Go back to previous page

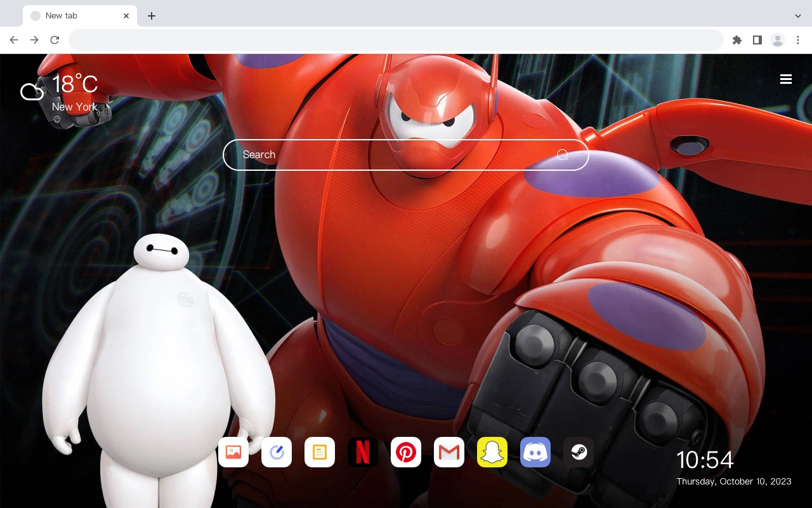[14, 40]
